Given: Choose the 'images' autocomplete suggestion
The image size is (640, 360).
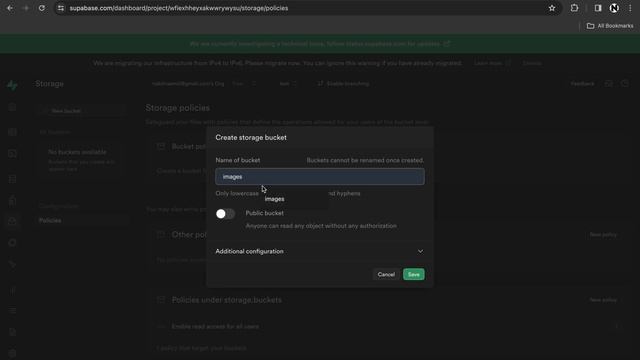Looking at the screenshot, I should 274,199.
